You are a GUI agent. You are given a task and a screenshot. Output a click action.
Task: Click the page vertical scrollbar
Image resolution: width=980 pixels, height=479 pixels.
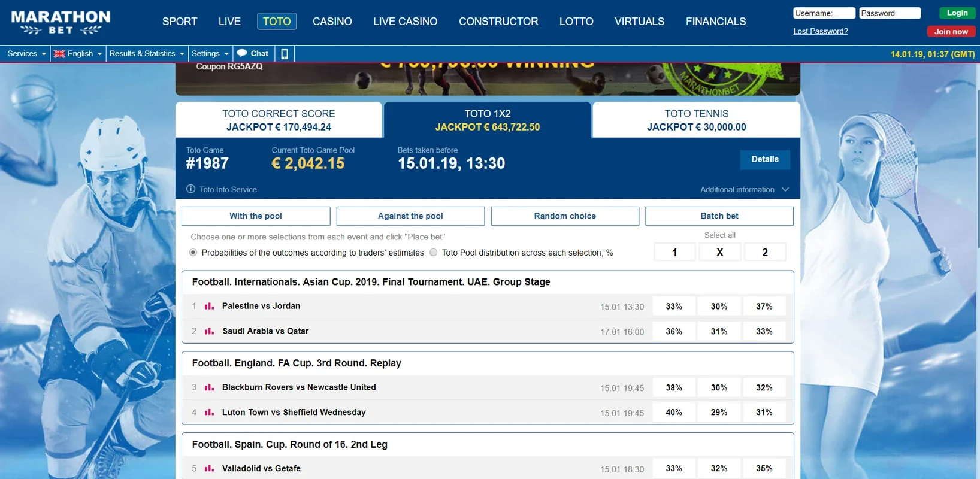click(978, 168)
